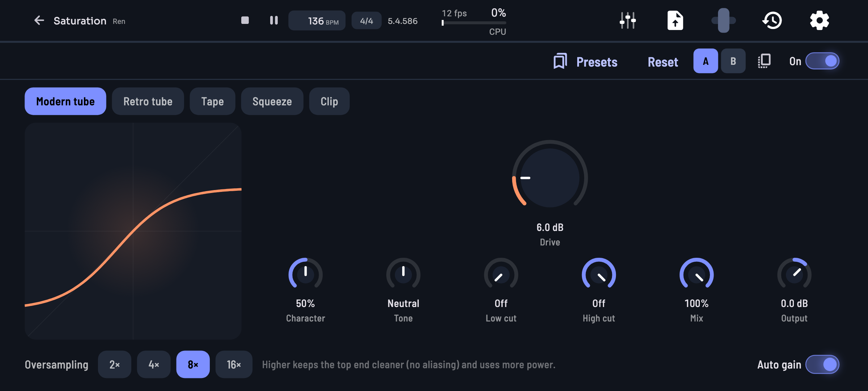Open the mixer sliders icon
Viewport: 868px width, 391px height.
coord(627,21)
